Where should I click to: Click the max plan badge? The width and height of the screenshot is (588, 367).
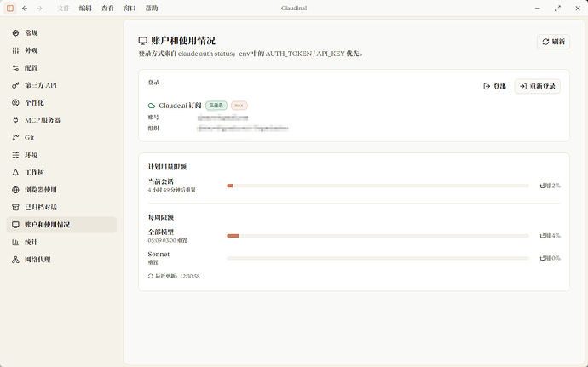click(x=239, y=106)
